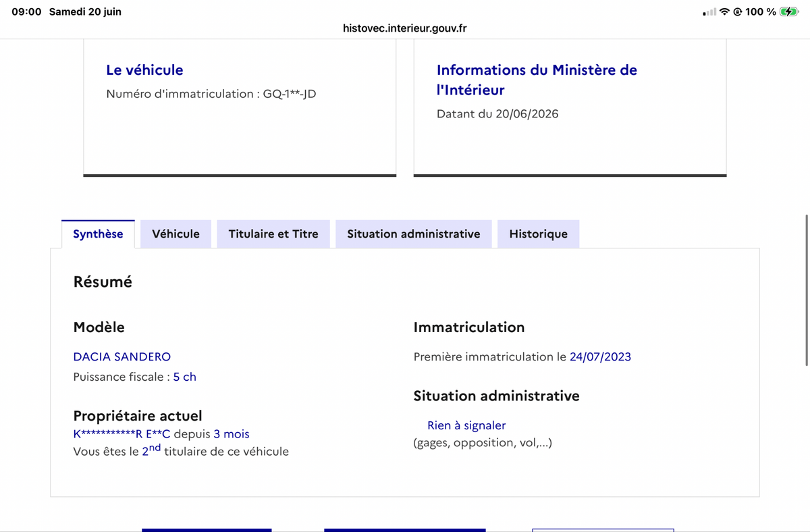Screen dimensions: 810x532
Task: Click the masked owner name K***********R E**C
Action: click(x=122, y=433)
